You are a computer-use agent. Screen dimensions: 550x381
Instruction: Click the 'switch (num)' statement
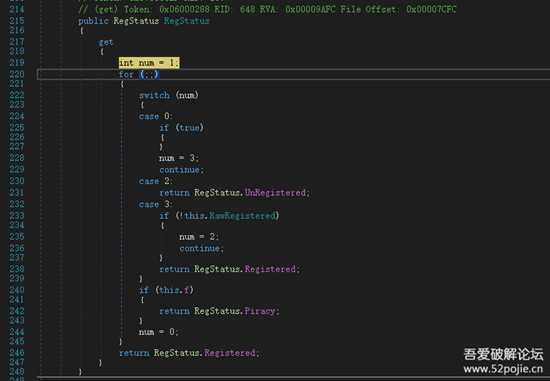coord(169,95)
